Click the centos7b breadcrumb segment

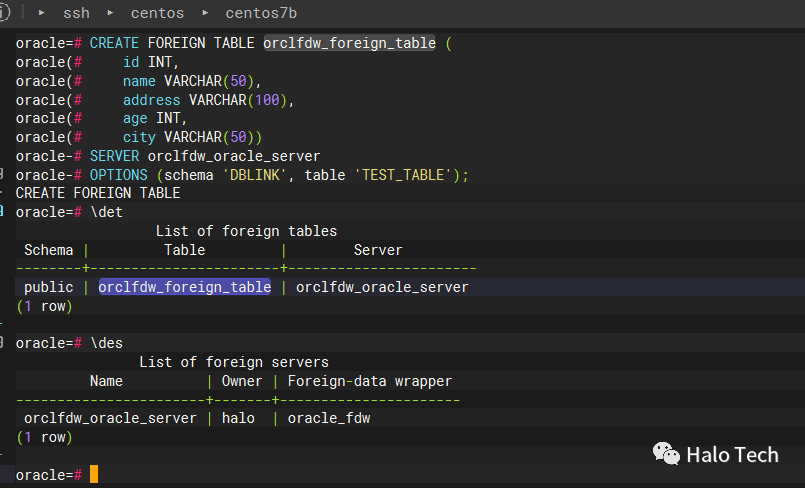261,13
